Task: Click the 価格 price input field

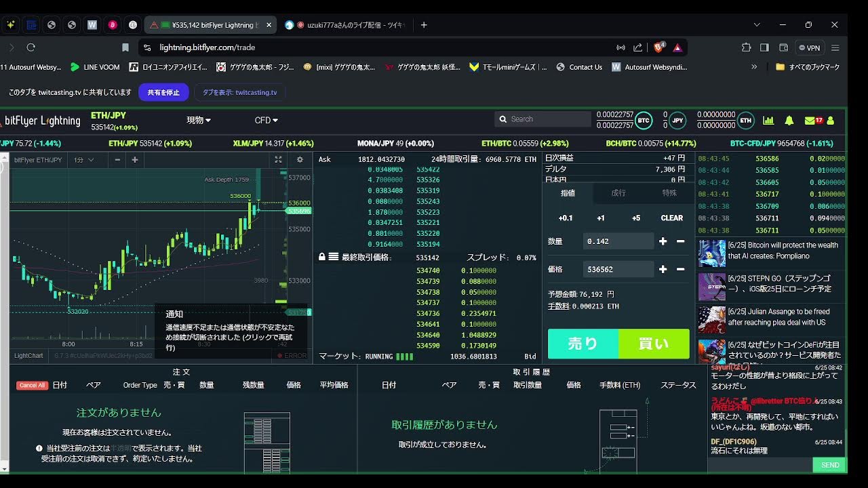Action: [618, 269]
